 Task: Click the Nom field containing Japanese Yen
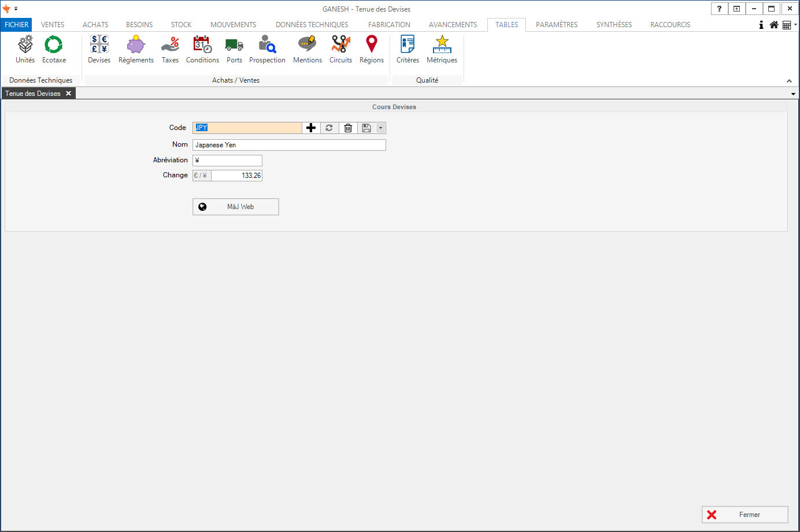(x=289, y=145)
